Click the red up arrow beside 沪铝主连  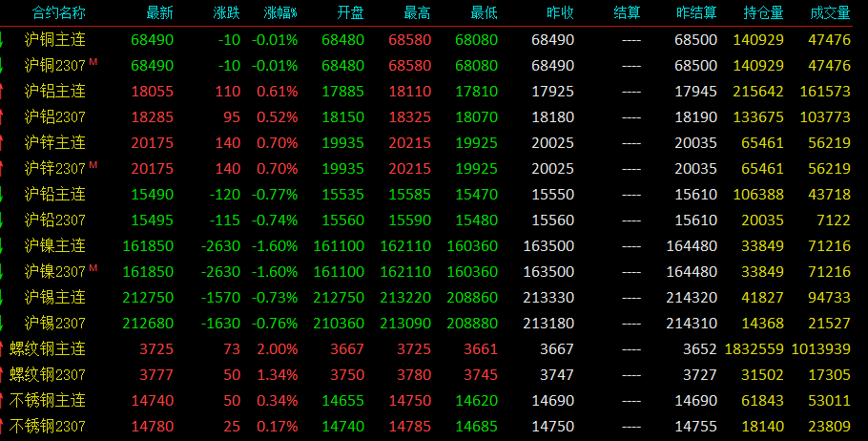tap(2, 92)
